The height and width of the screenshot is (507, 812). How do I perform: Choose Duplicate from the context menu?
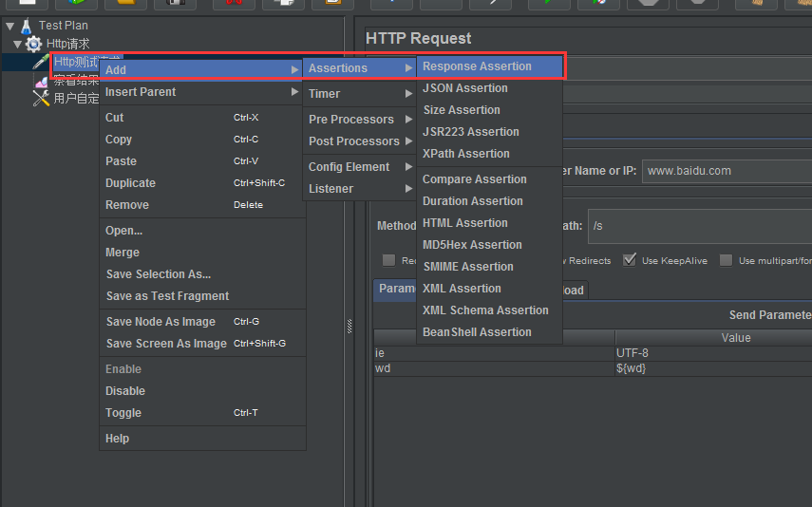(201, 183)
